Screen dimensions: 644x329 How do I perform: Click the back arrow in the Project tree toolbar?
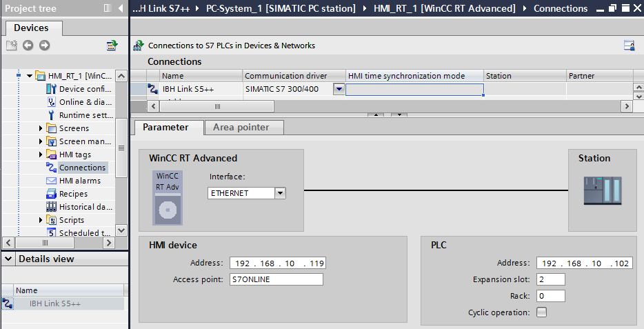tap(28, 46)
